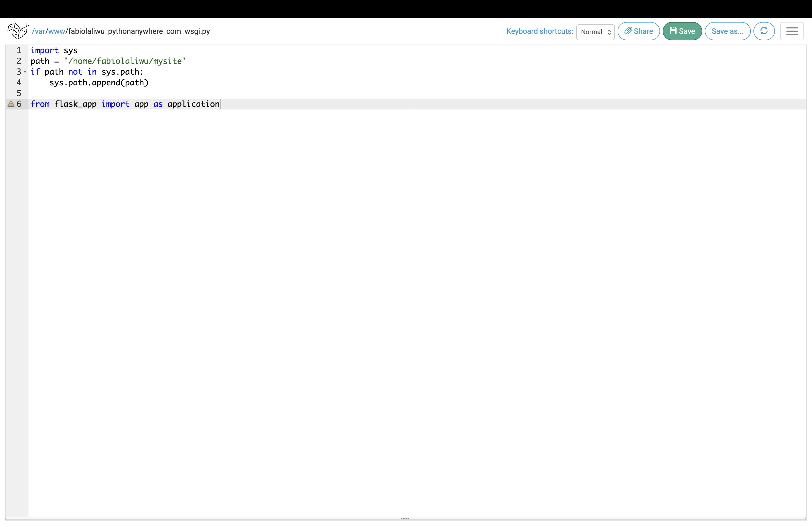The height and width of the screenshot is (527, 812).
Task: Click the import sys line
Action: [x=54, y=50]
